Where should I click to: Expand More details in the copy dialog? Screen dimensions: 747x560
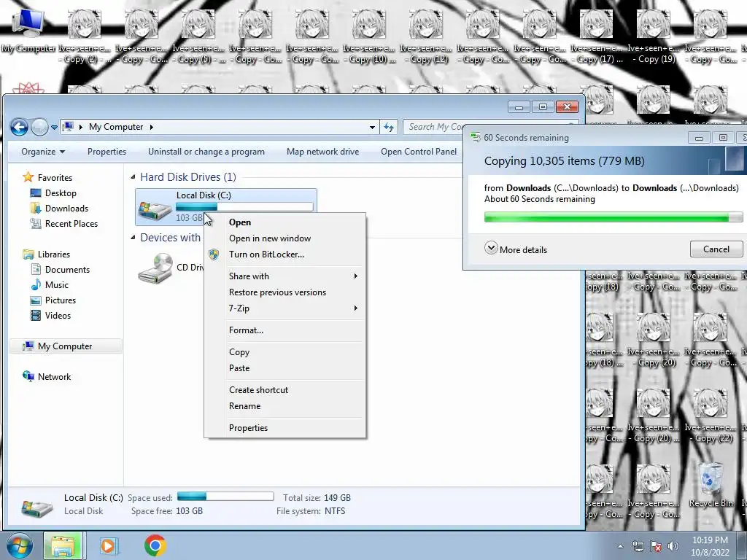point(516,249)
